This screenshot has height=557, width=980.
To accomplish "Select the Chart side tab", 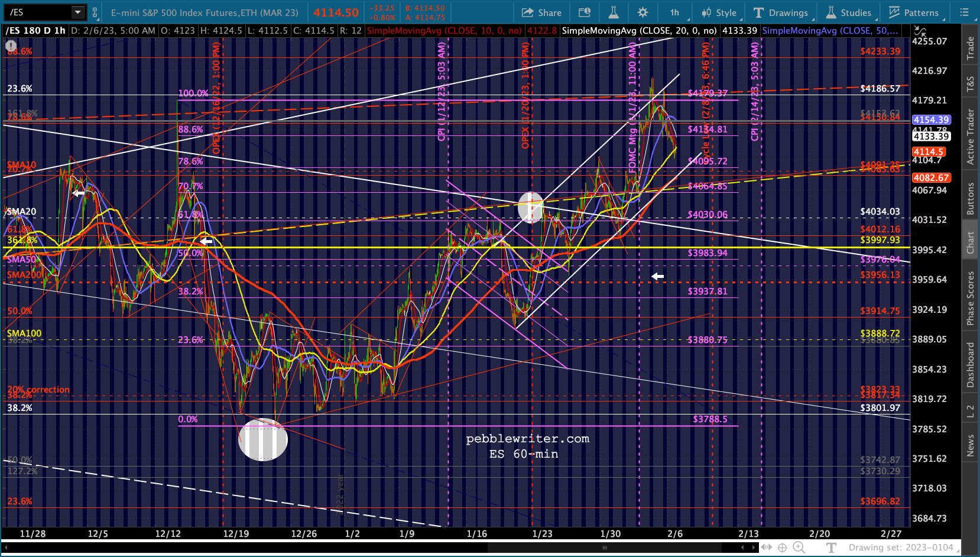I will click(970, 242).
